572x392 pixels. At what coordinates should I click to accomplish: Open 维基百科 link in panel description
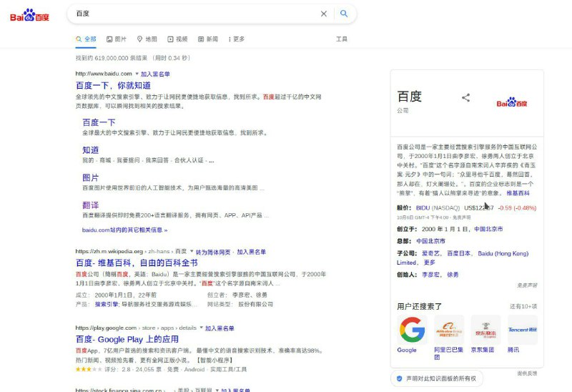pyautogui.click(x=518, y=193)
